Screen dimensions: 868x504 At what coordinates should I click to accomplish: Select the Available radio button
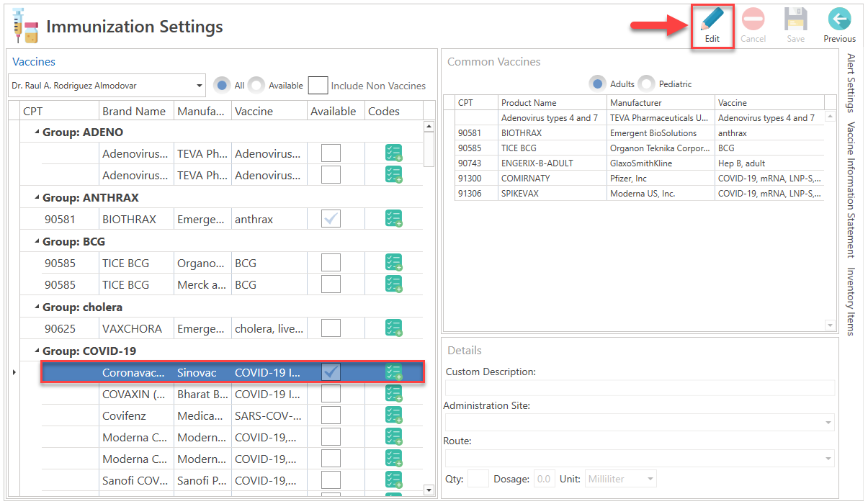256,85
